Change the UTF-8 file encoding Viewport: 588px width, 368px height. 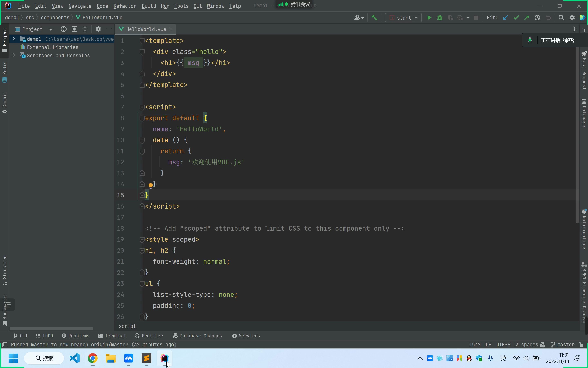point(503,344)
